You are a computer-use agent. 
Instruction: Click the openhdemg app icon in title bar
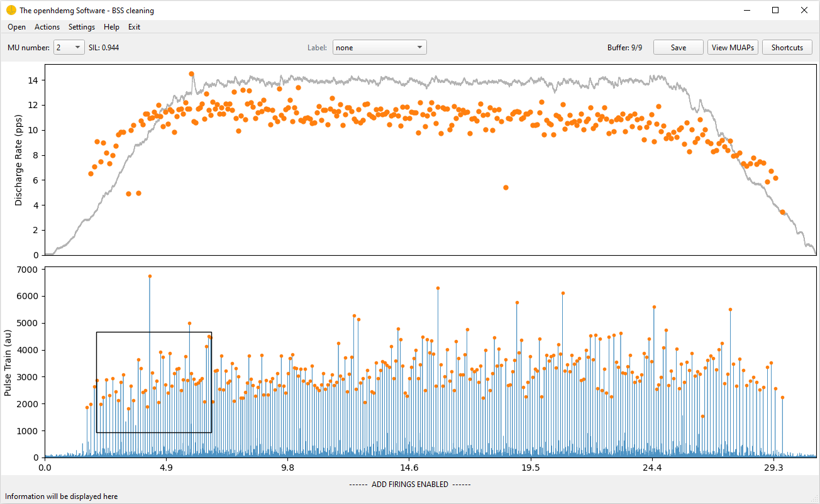(x=11, y=10)
